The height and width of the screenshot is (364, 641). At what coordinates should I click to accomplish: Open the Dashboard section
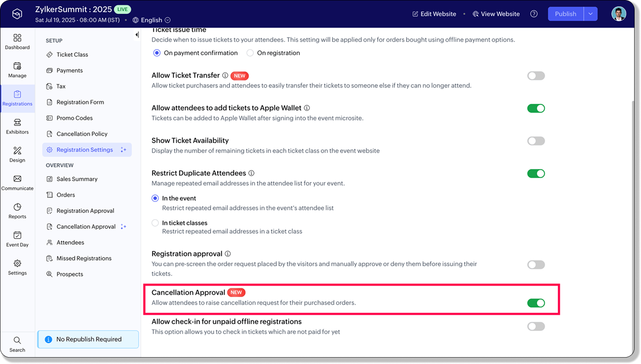17,41
